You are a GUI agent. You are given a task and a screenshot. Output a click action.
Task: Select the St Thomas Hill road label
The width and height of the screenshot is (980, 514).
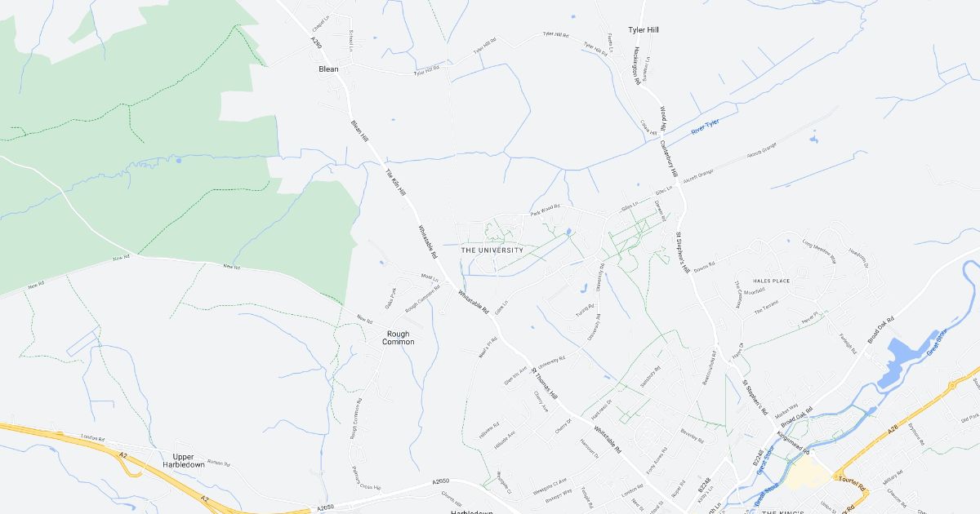(x=543, y=383)
